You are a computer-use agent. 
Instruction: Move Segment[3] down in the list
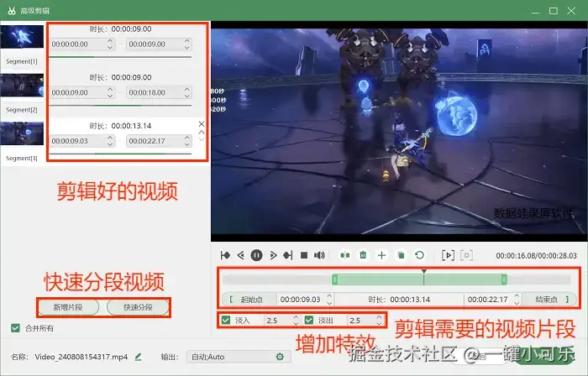point(202,139)
